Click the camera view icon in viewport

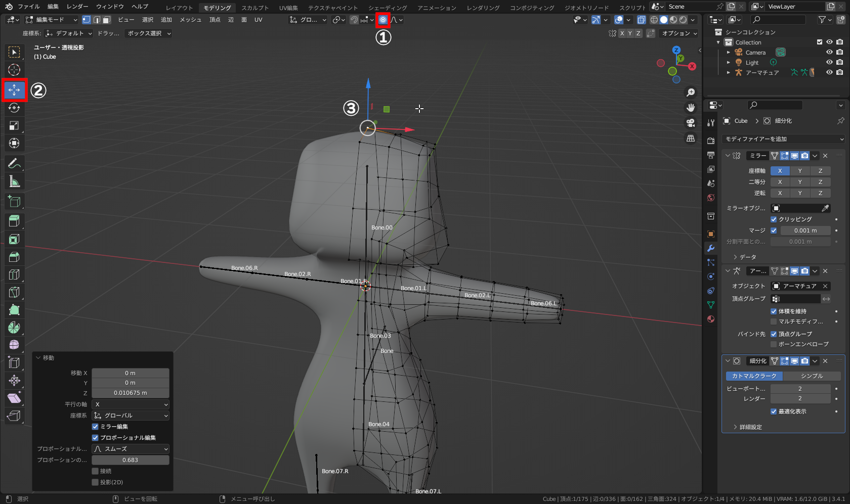click(x=691, y=123)
